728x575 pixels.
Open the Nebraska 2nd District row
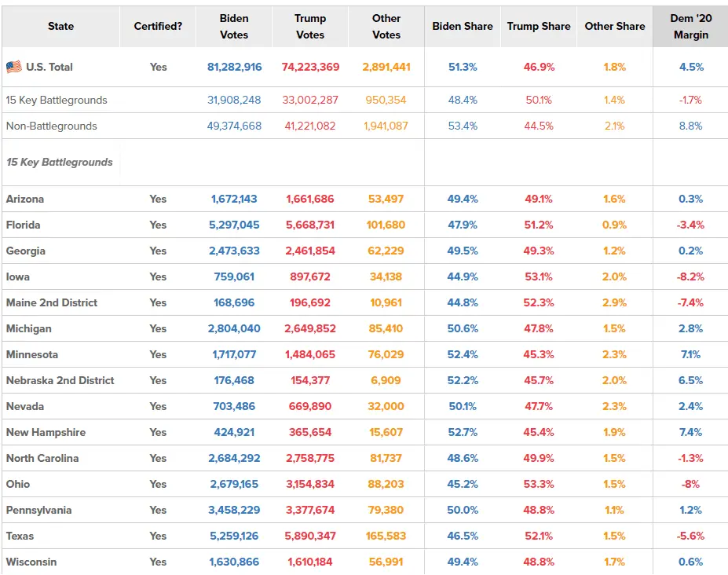coord(60,380)
